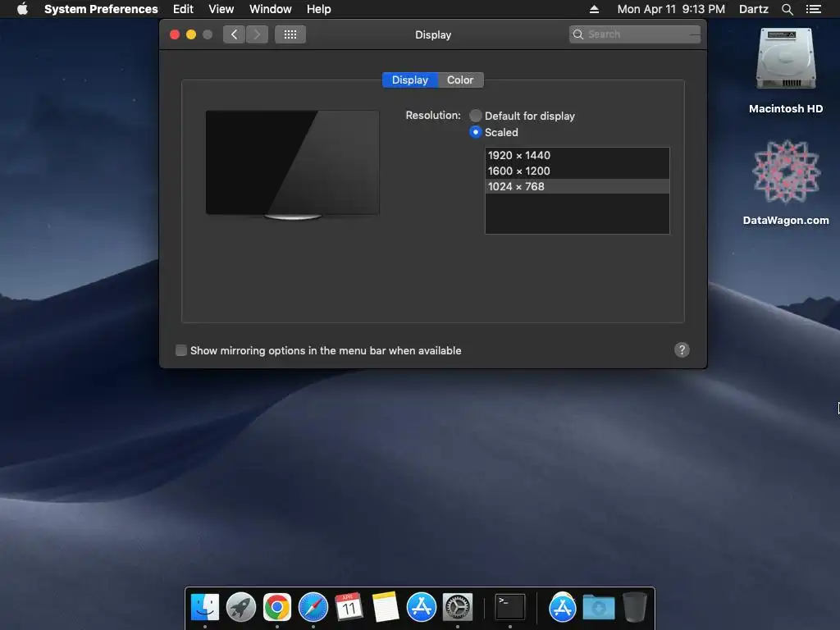The width and height of the screenshot is (840, 630).
Task: Open help with the question mark button
Action: 682,349
